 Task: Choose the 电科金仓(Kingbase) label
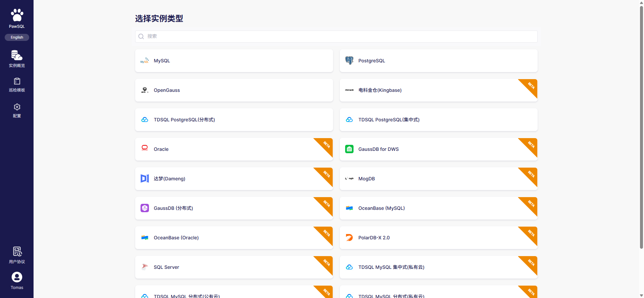coord(380,90)
